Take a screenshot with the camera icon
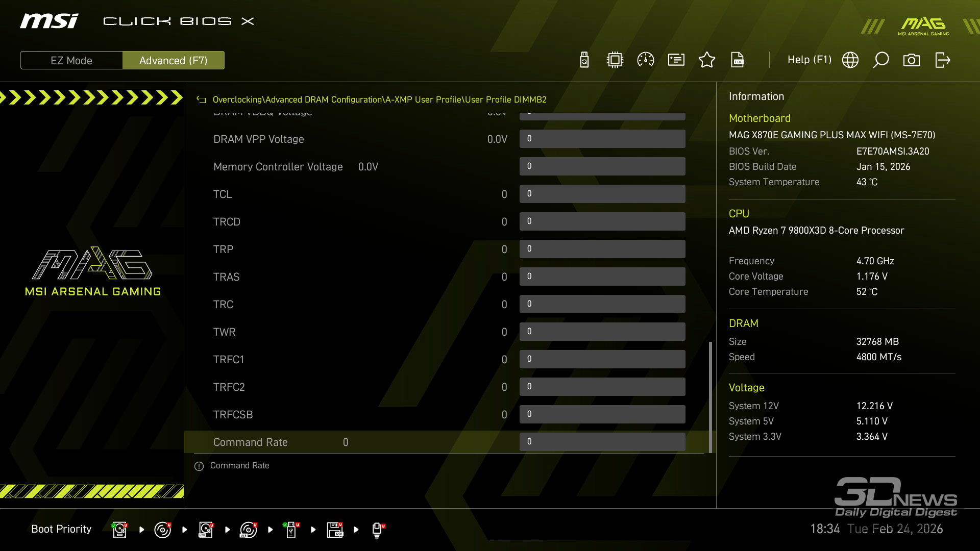980x551 pixels. (912, 60)
